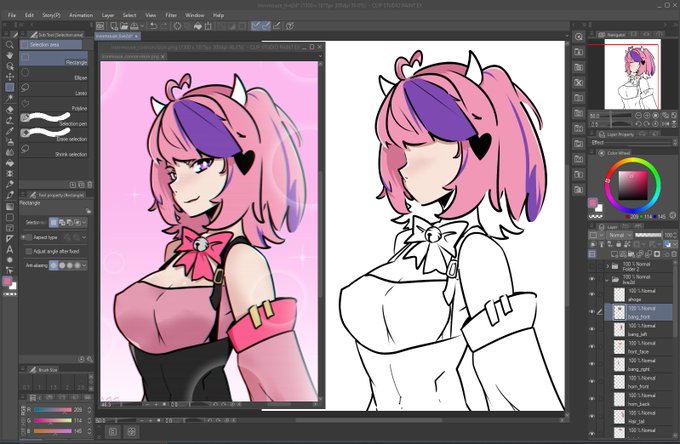The image size is (680, 444).
Task: Expand Folder 2 in layer list
Action: pos(608,266)
